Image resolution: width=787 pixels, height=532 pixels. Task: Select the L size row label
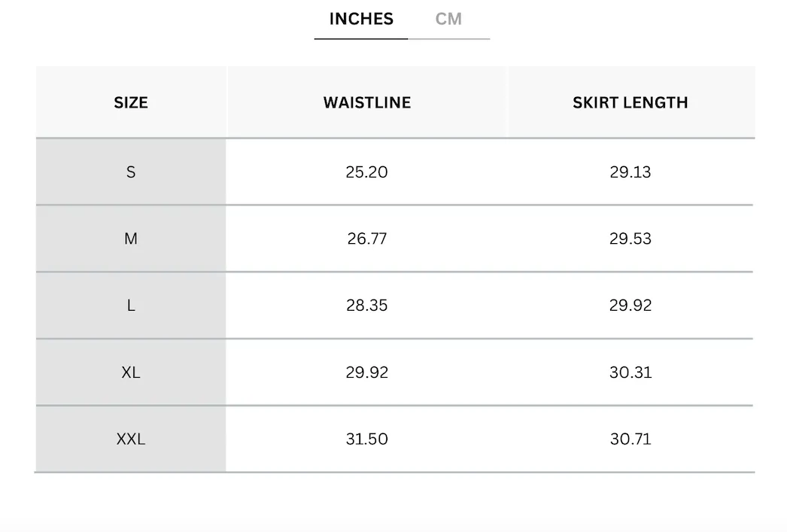tap(131, 306)
